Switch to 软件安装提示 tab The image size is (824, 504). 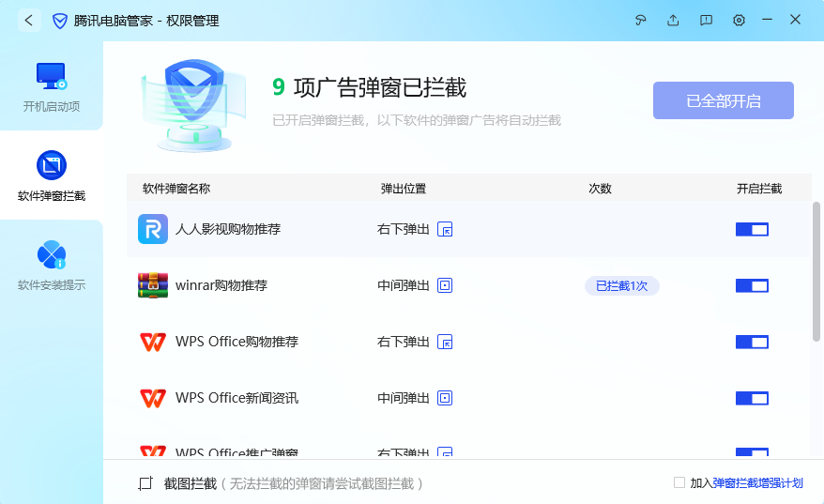pos(52,265)
